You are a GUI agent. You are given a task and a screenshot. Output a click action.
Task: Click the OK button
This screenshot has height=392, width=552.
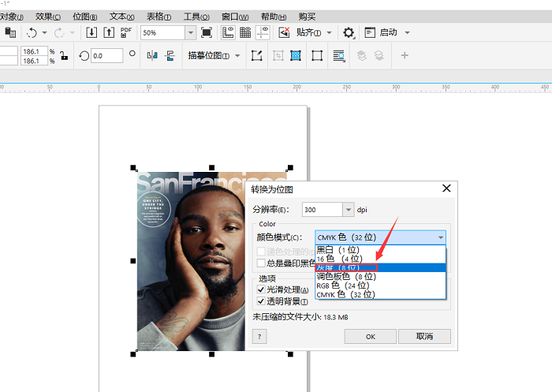(x=371, y=337)
